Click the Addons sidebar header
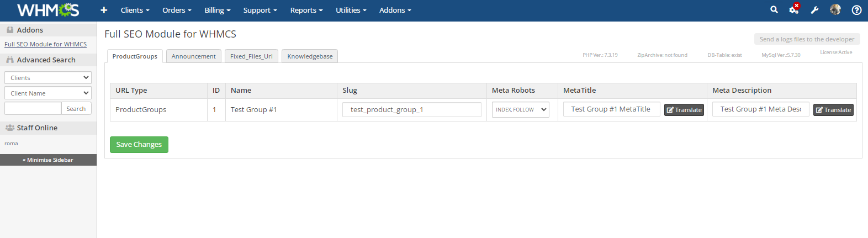 48,30
